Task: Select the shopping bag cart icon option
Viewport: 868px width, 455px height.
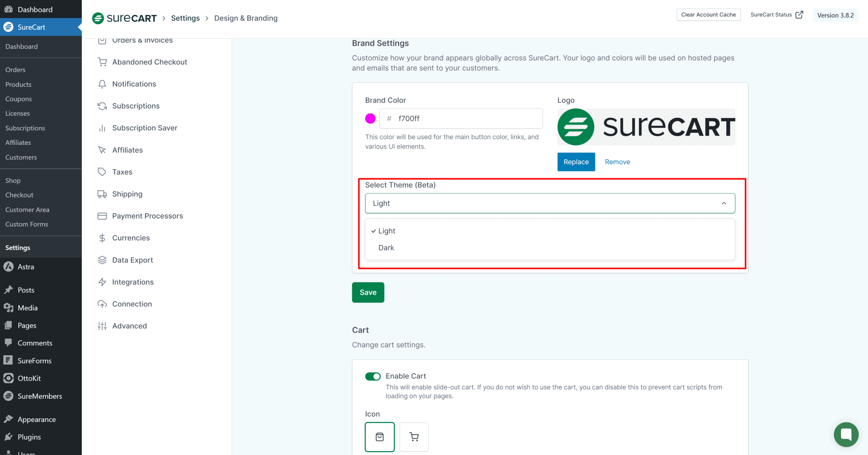Action: click(x=380, y=437)
